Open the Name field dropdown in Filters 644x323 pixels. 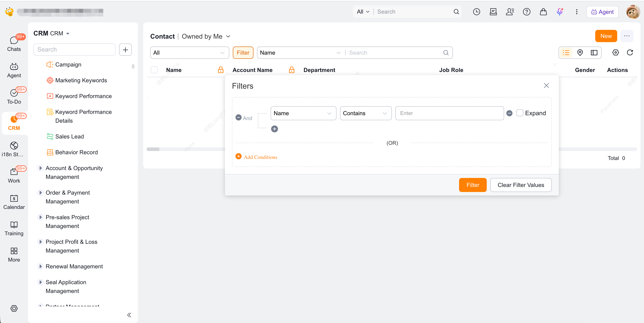[303, 113]
